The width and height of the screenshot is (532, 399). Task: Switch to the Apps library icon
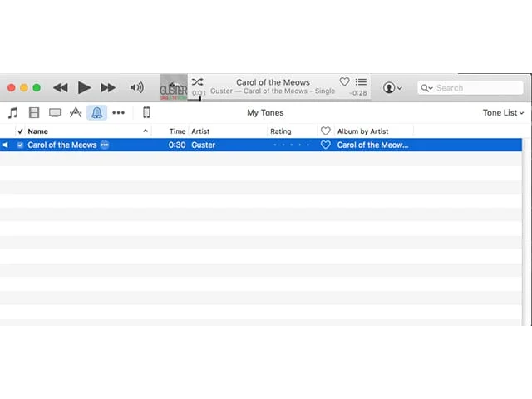pyautogui.click(x=76, y=112)
